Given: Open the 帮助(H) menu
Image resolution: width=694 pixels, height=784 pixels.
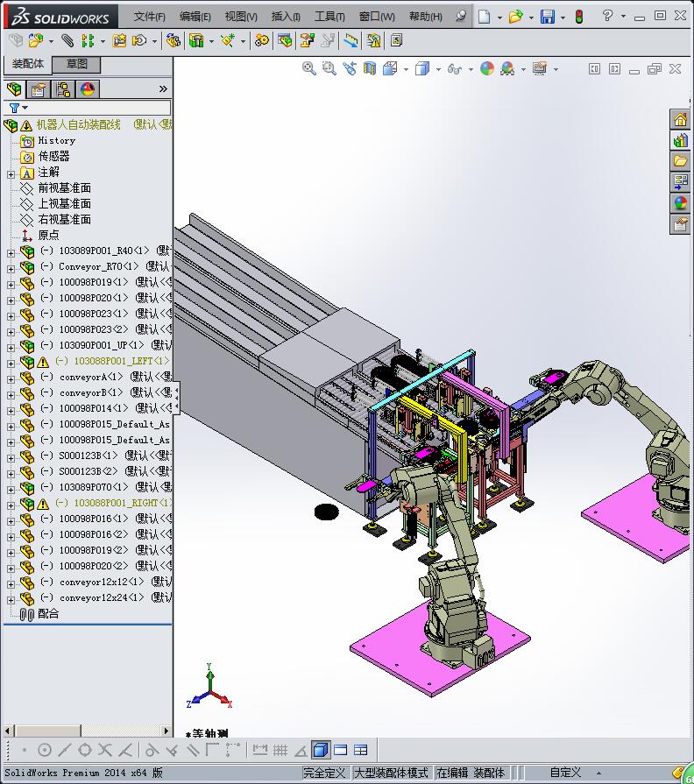Looking at the screenshot, I should [x=426, y=17].
